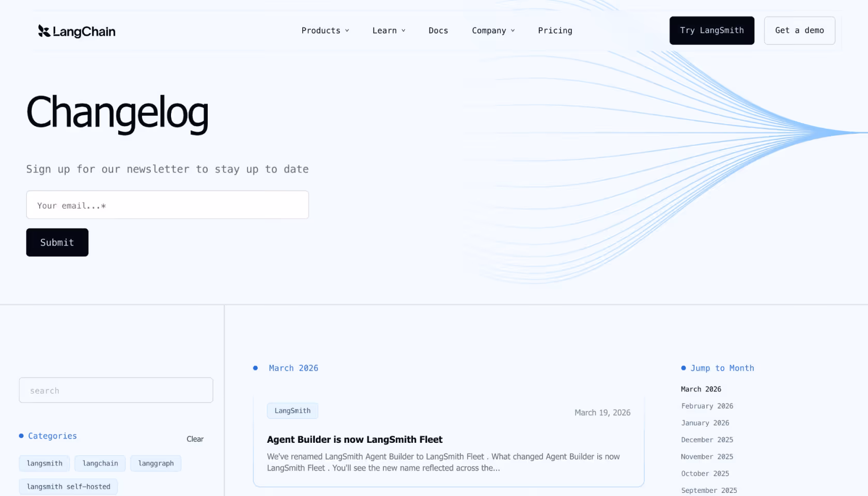
Task: Click the LangChain logo
Action: (76, 31)
